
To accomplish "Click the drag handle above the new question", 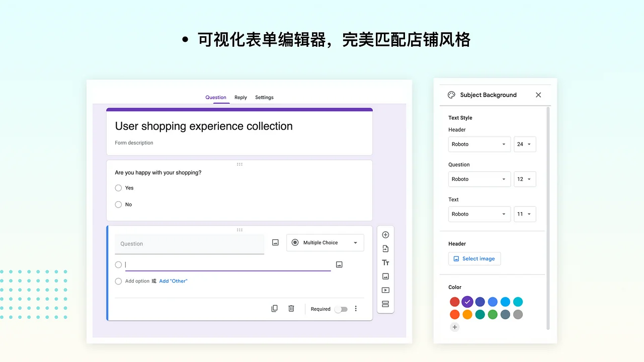I will coord(239,230).
